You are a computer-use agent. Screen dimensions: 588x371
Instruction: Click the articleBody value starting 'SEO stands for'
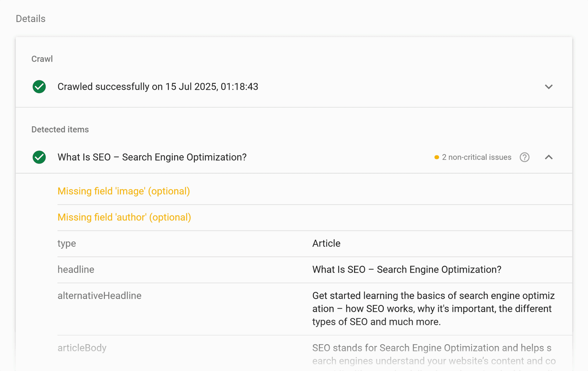(x=434, y=357)
